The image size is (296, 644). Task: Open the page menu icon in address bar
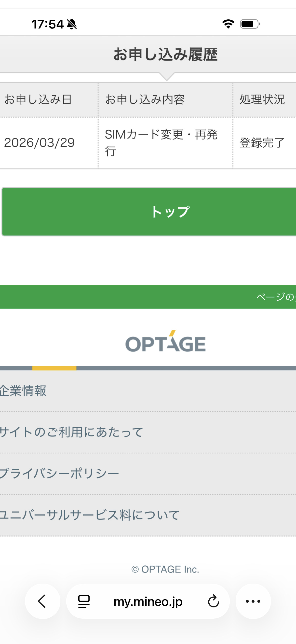point(84,601)
